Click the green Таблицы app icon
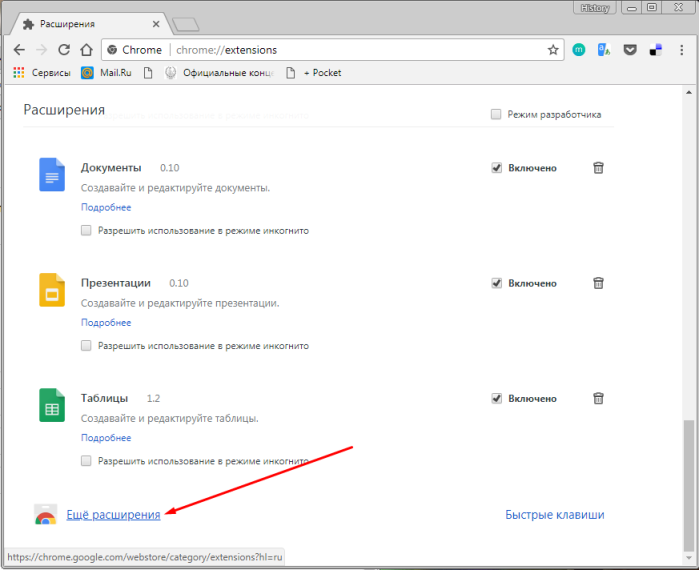Image resolution: width=699 pixels, height=570 pixels. pyautogui.click(x=52, y=405)
